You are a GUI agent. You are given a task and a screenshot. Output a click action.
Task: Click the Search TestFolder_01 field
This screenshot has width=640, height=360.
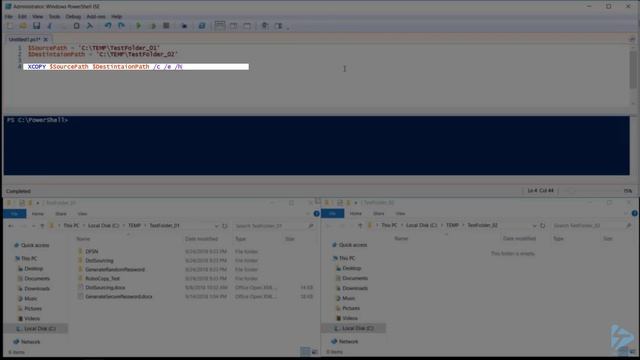(274, 226)
